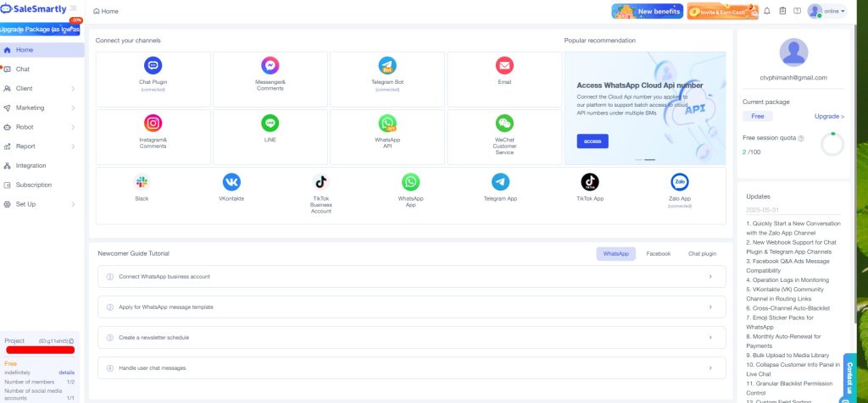Open update 'Facebook Q&A Ads Message Compatibility'
Image resolution: width=868 pixels, height=403 pixels.
click(x=787, y=266)
